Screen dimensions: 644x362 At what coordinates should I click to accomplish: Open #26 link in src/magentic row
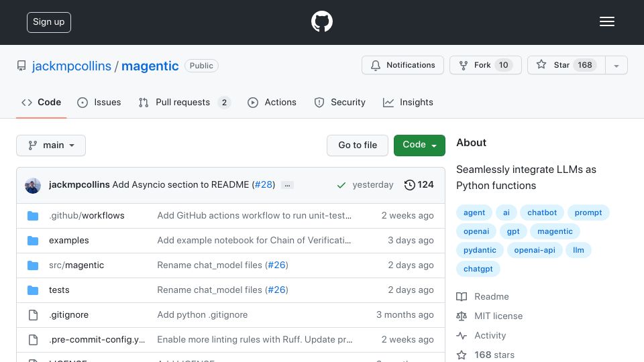[x=276, y=265]
